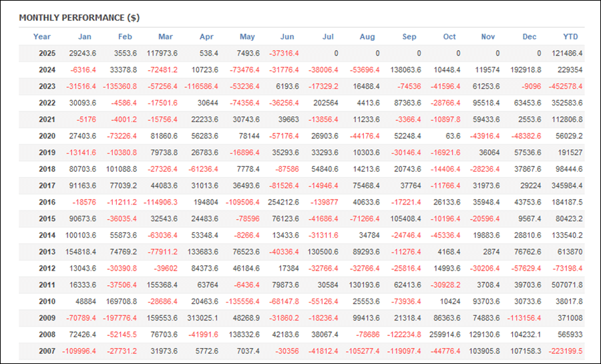Select the 2025 year row label
Image resolution: width=601 pixels, height=364 pixels.
(47, 53)
